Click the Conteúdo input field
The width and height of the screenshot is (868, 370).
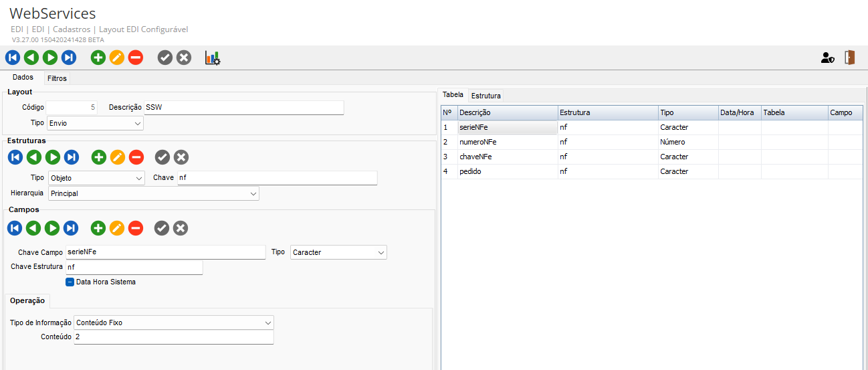(174, 337)
